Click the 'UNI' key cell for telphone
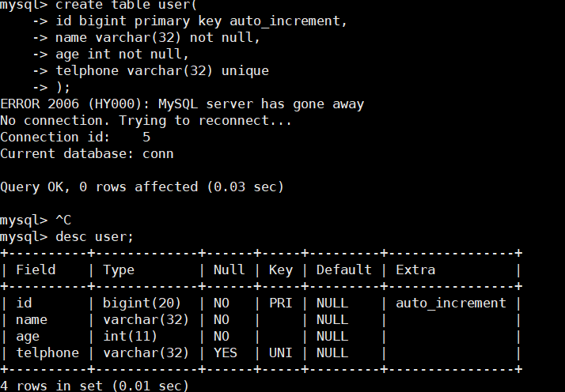Viewport: 565px width, 392px height. coord(280,352)
